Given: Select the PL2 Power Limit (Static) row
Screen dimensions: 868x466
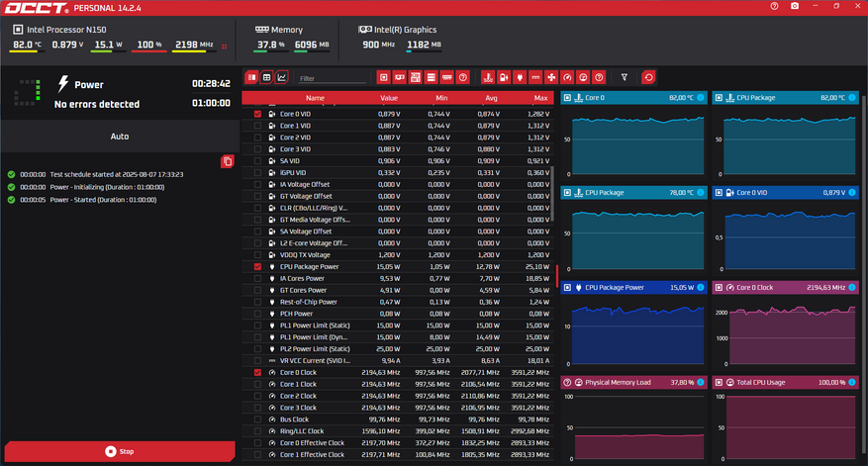Looking at the screenshot, I should tap(398, 348).
